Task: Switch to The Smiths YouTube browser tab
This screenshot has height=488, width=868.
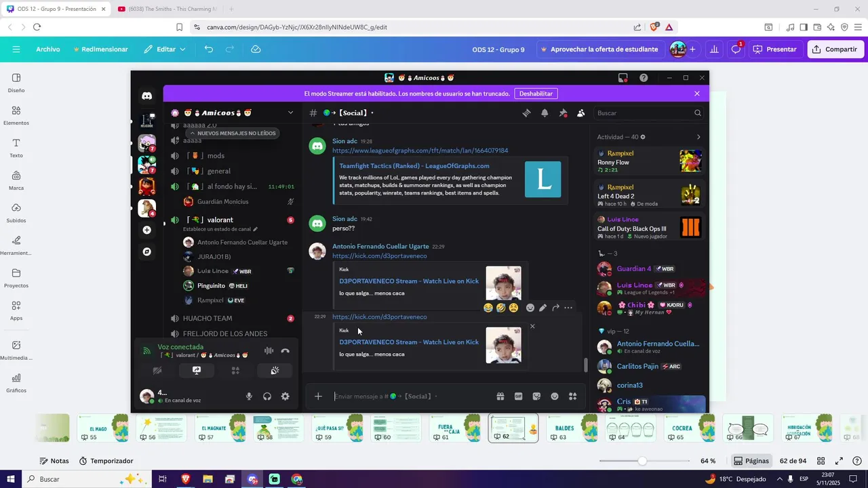Action: pyautogui.click(x=167, y=9)
